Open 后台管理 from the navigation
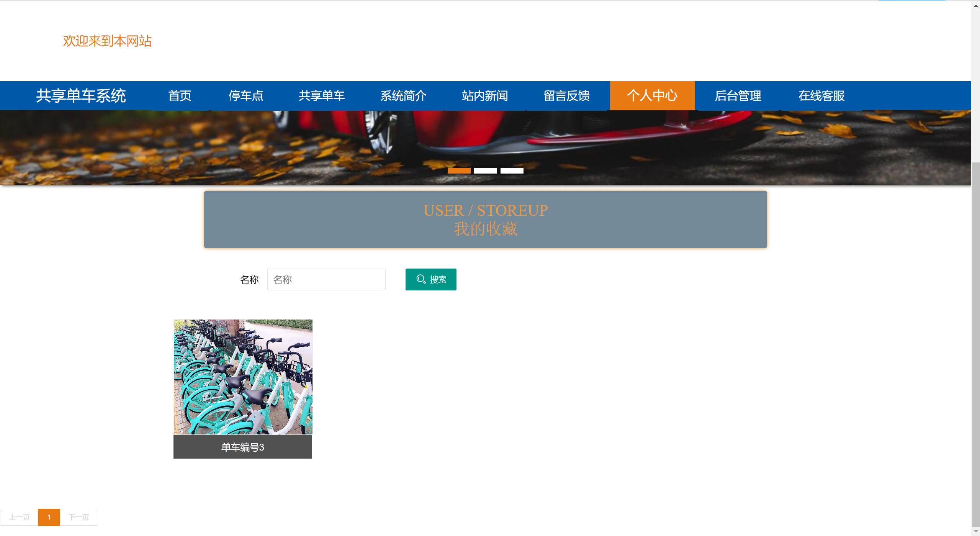980x536 pixels. pos(738,96)
